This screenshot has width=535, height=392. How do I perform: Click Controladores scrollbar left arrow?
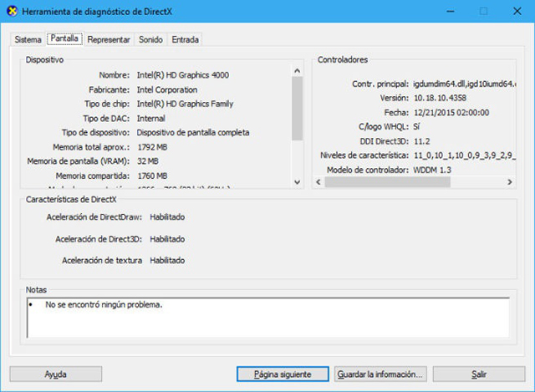318,182
